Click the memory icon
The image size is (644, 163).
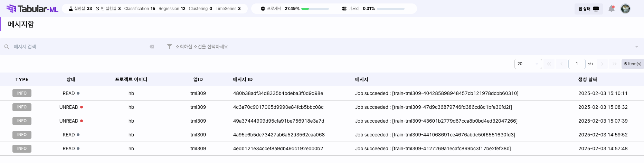coord(344,9)
